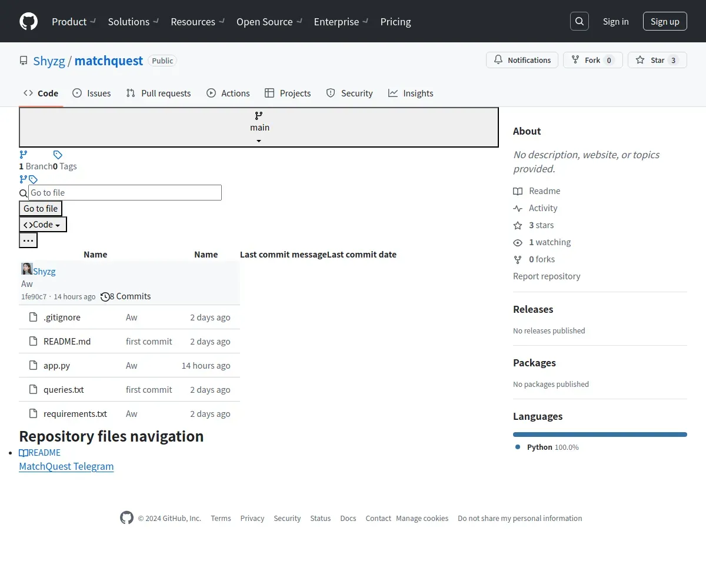Open the .gitignore file
Viewport: 706px width, 588px height.
pyautogui.click(x=62, y=317)
